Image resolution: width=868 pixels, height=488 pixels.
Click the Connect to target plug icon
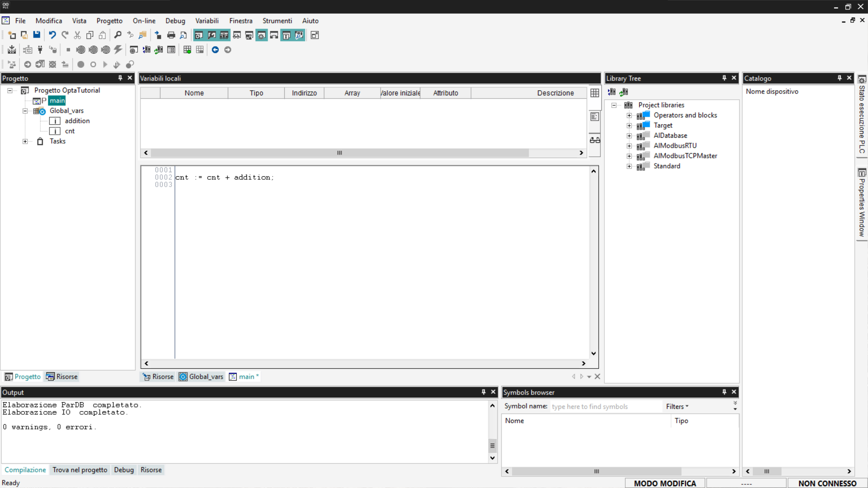[x=40, y=50]
